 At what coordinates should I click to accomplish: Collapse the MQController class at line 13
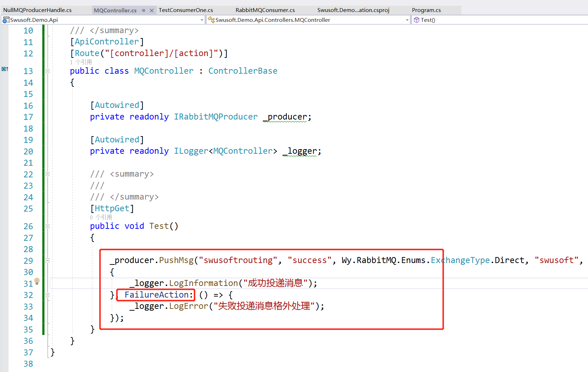[48, 71]
